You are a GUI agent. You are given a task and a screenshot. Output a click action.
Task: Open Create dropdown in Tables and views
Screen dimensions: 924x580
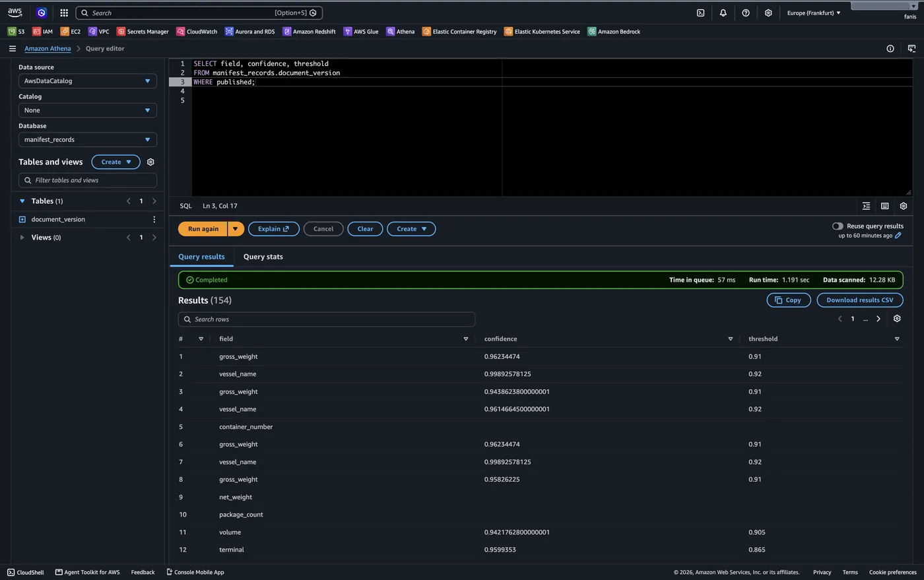click(x=115, y=162)
